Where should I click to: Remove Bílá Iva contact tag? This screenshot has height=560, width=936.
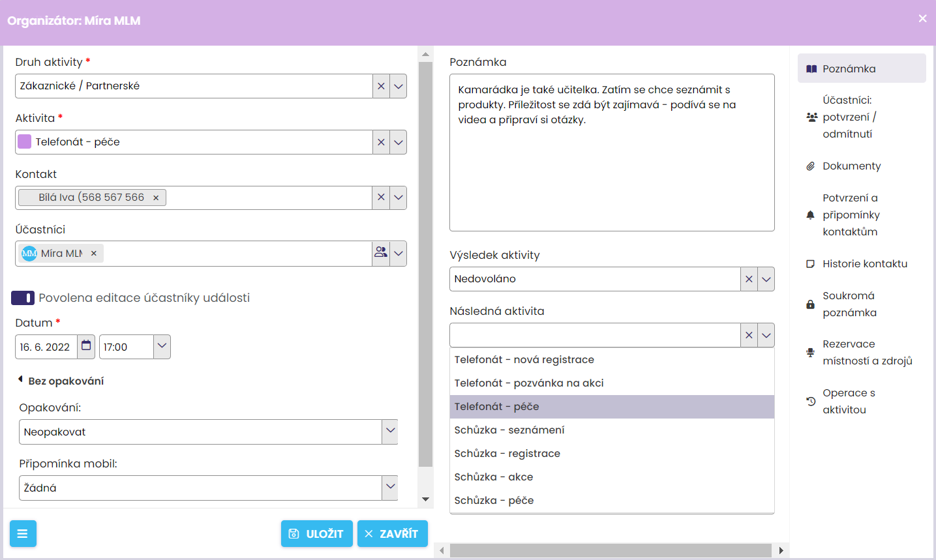[x=156, y=198]
